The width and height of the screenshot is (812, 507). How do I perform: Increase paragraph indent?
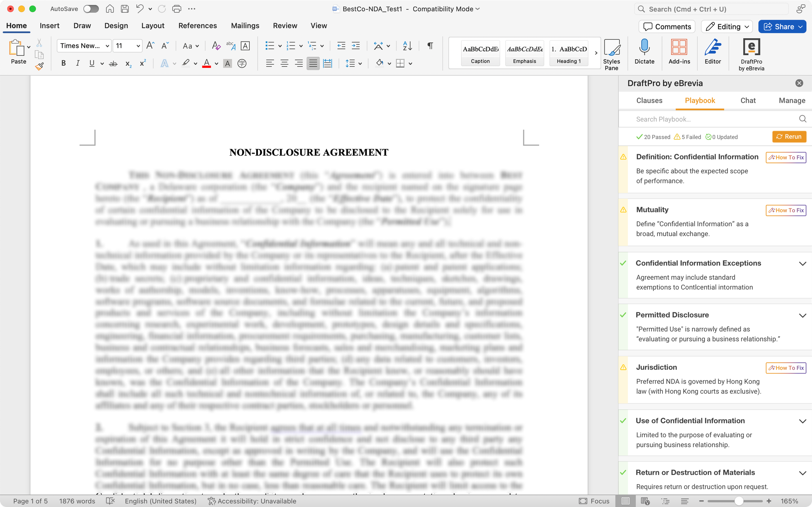(x=356, y=45)
